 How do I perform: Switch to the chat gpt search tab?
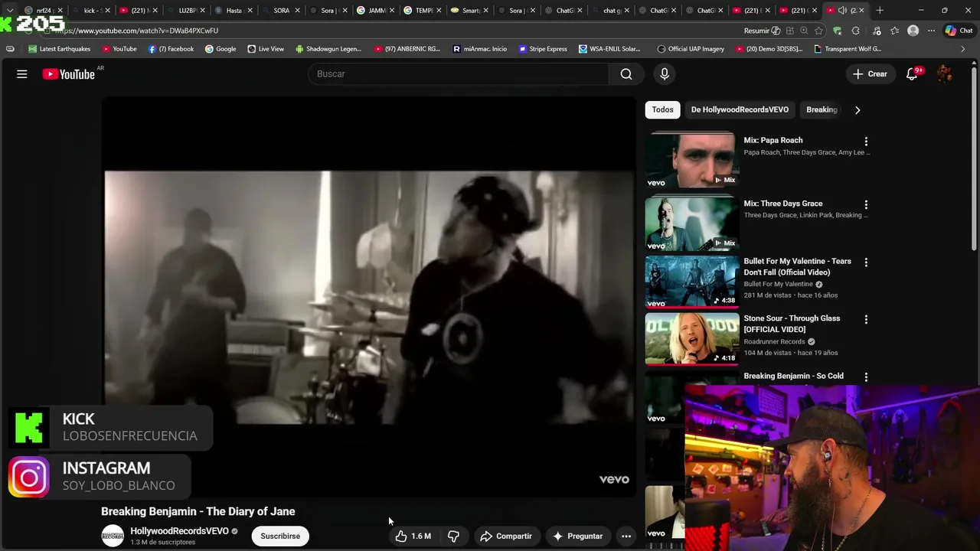[610, 11]
